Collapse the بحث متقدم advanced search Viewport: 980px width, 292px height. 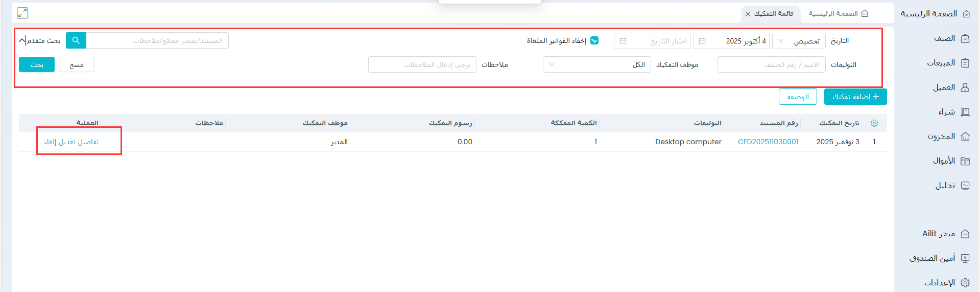(x=39, y=40)
